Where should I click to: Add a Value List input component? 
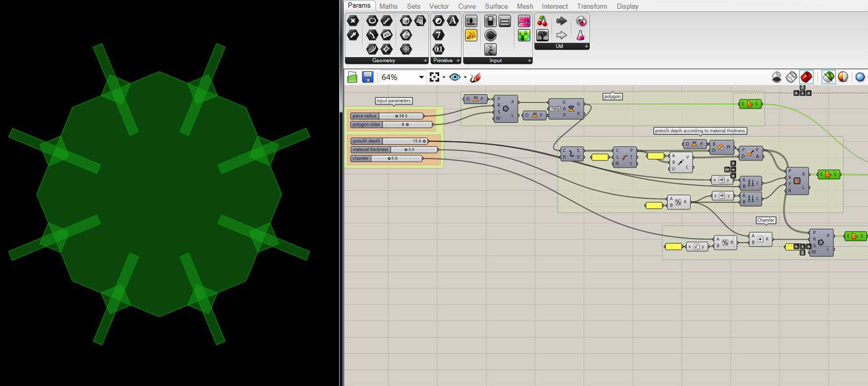(505, 21)
